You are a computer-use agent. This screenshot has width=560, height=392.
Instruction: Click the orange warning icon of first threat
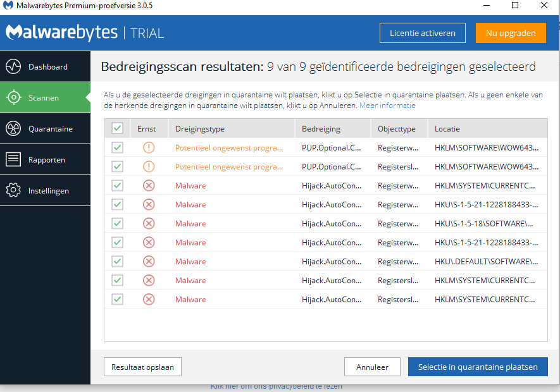pos(149,148)
